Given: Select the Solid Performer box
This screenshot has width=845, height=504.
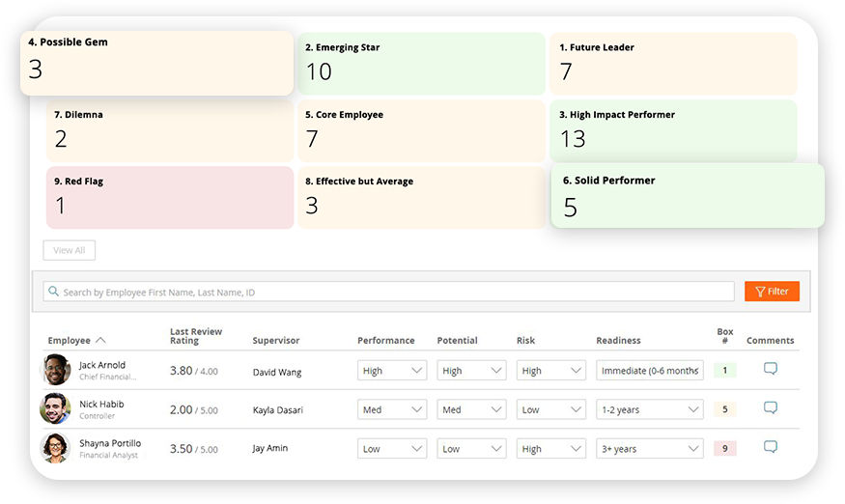Looking at the screenshot, I should point(688,196).
